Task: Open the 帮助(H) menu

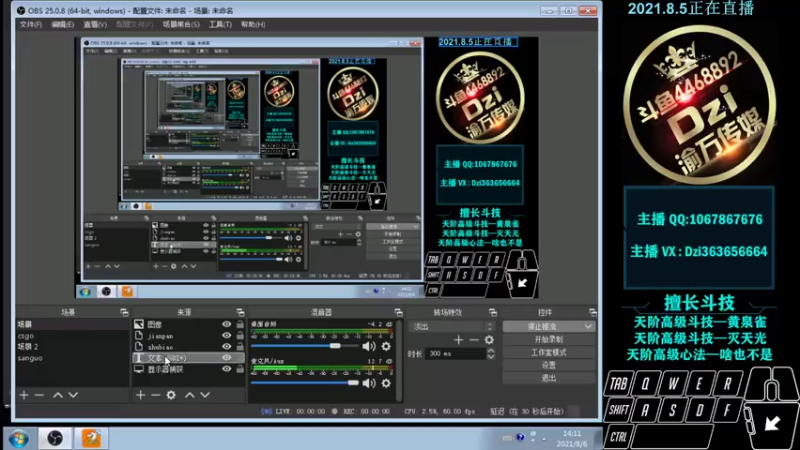Action: click(253, 24)
